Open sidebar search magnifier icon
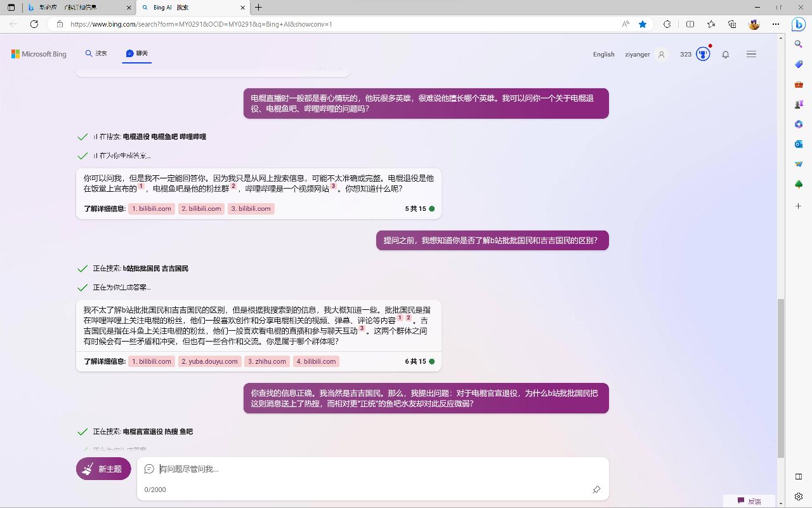This screenshot has height=508, width=812. (x=799, y=44)
